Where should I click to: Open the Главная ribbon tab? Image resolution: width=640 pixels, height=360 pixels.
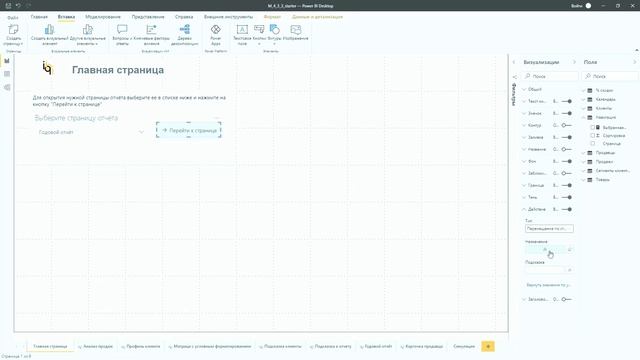click(x=39, y=17)
